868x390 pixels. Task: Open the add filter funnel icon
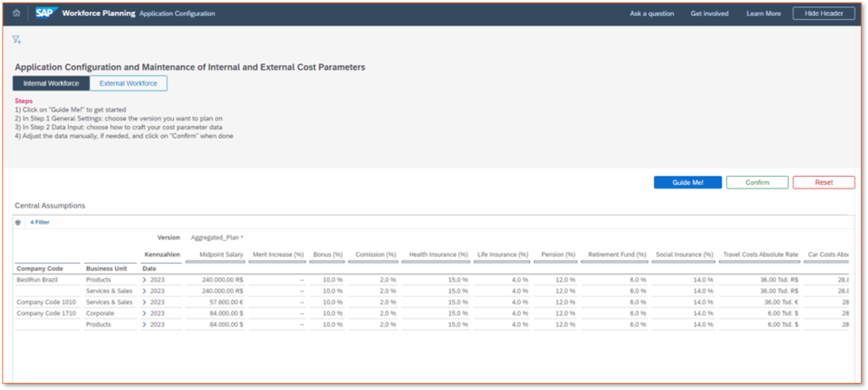pos(17,40)
